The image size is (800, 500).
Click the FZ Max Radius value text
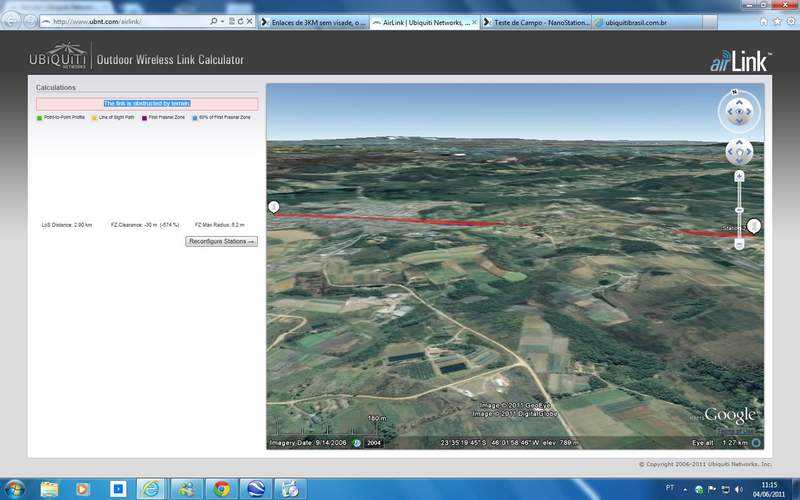click(x=219, y=225)
